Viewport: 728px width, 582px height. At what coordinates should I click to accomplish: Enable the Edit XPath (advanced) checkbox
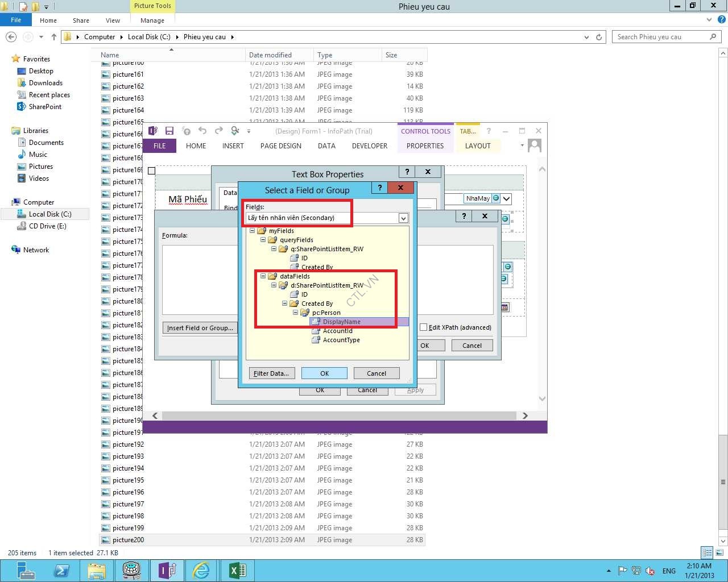click(x=423, y=327)
